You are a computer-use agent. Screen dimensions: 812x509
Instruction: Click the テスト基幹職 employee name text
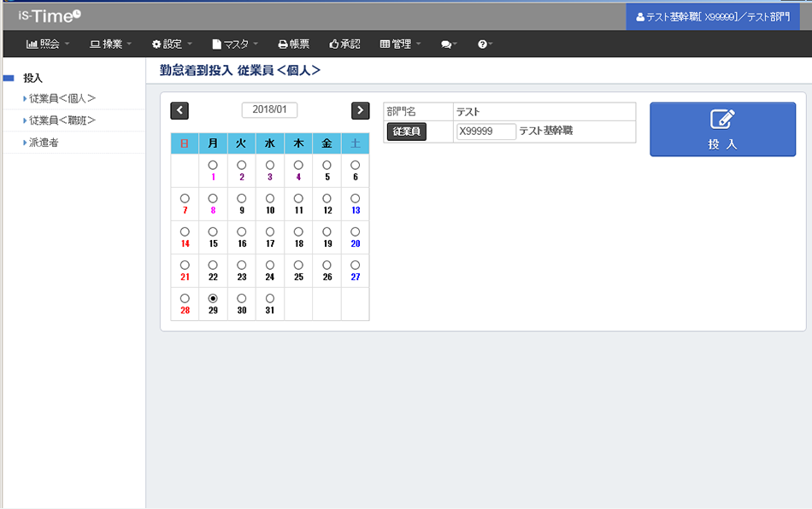point(546,131)
